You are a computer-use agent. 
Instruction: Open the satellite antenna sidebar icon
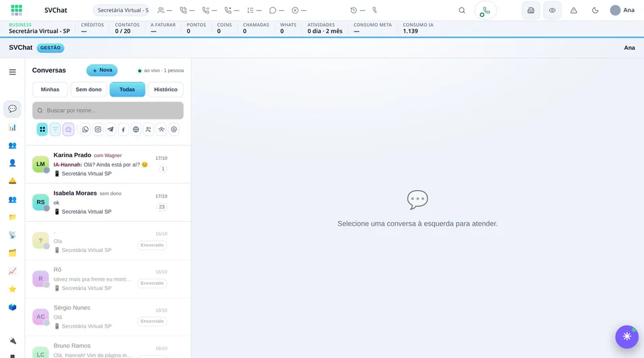point(12,234)
